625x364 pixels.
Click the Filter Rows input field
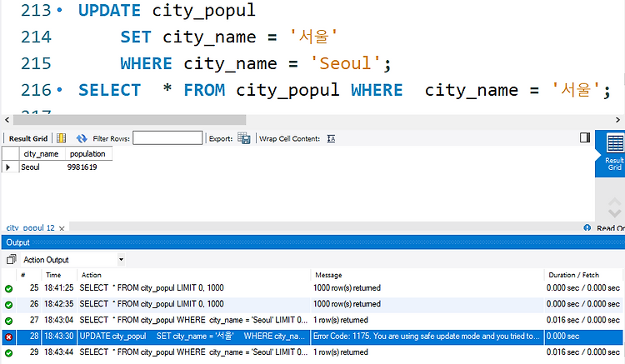167,138
